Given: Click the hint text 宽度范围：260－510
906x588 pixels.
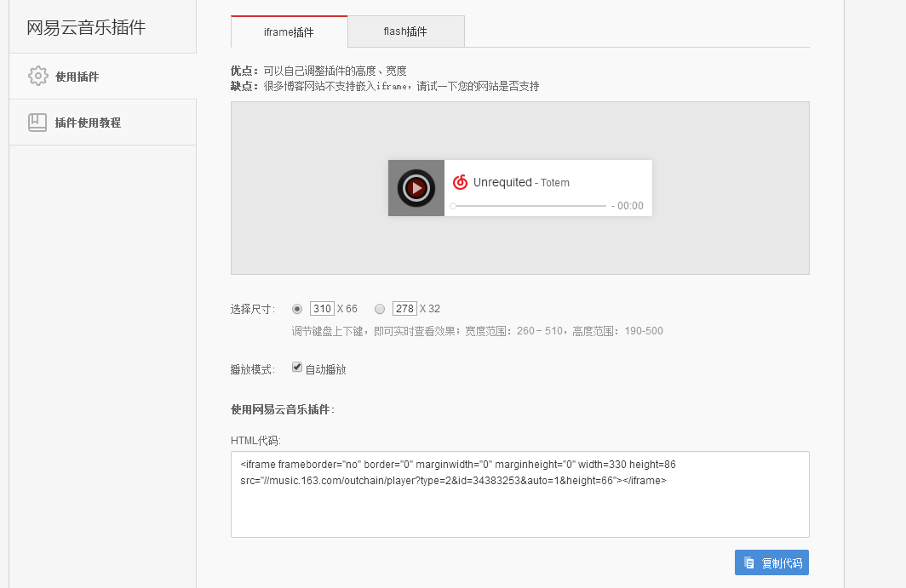Looking at the screenshot, I should click(513, 331).
